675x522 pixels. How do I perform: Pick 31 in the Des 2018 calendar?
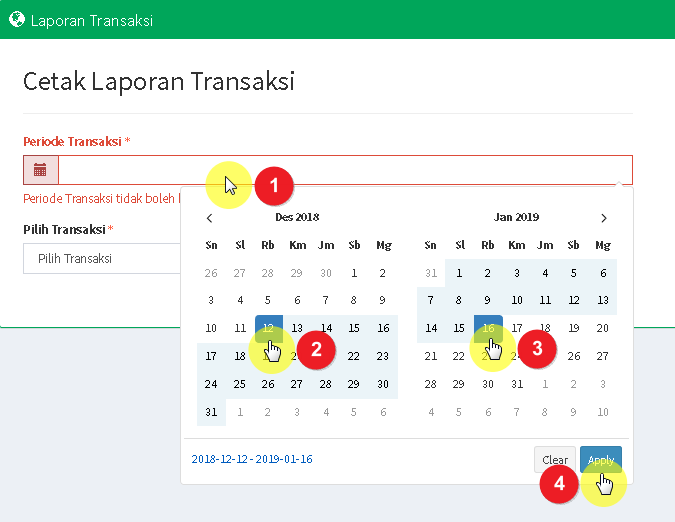tap(210, 412)
